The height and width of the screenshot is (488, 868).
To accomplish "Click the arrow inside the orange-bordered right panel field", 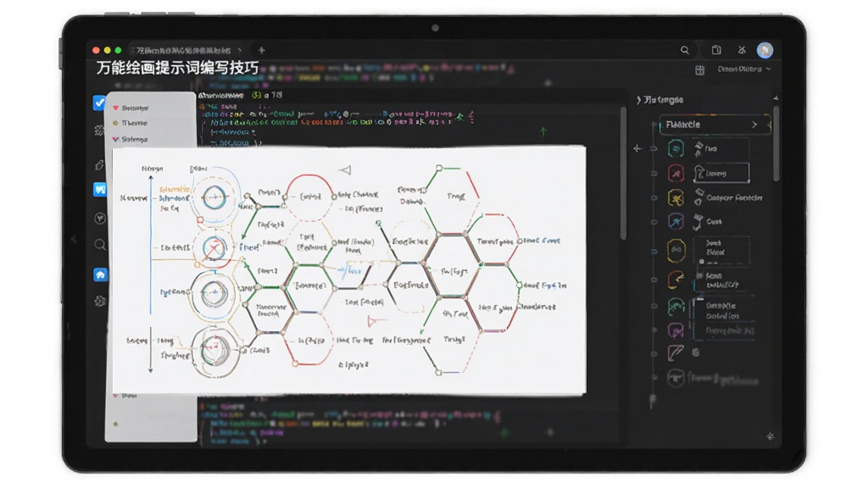I will 754,125.
